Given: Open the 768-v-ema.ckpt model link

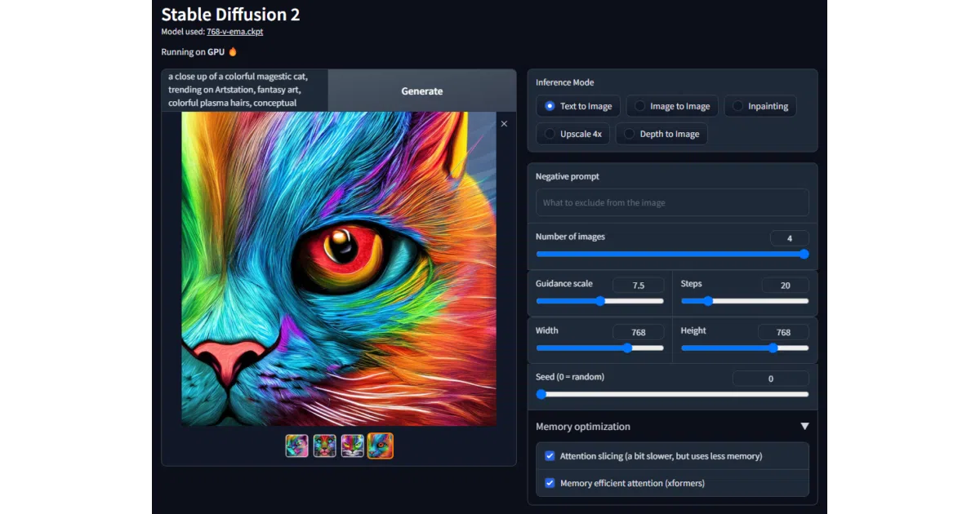Looking at the screenshot, I should 235,32.
